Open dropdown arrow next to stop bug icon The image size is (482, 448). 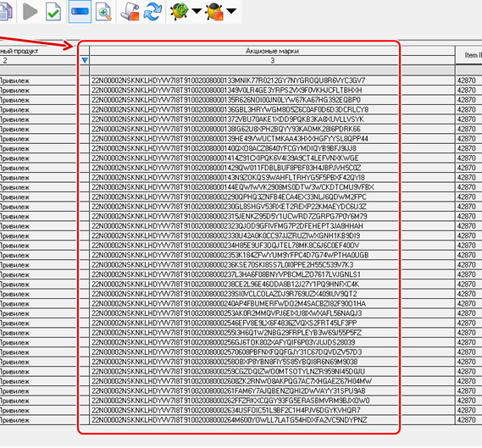coord(231,11)
